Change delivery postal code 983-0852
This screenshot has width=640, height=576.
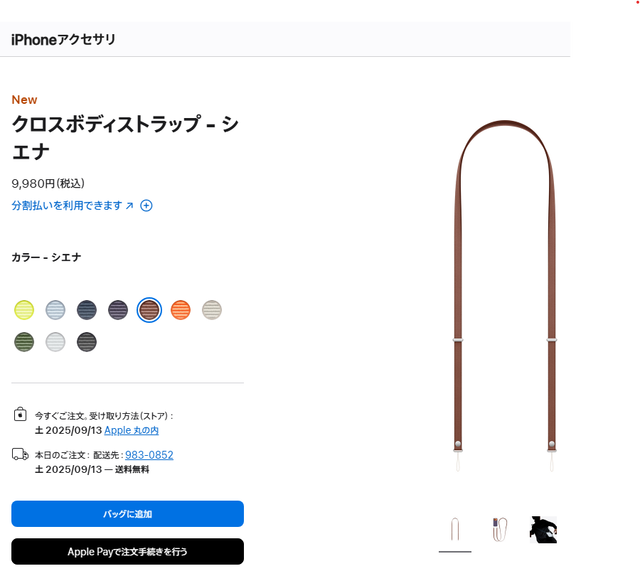tap(149, 455)
